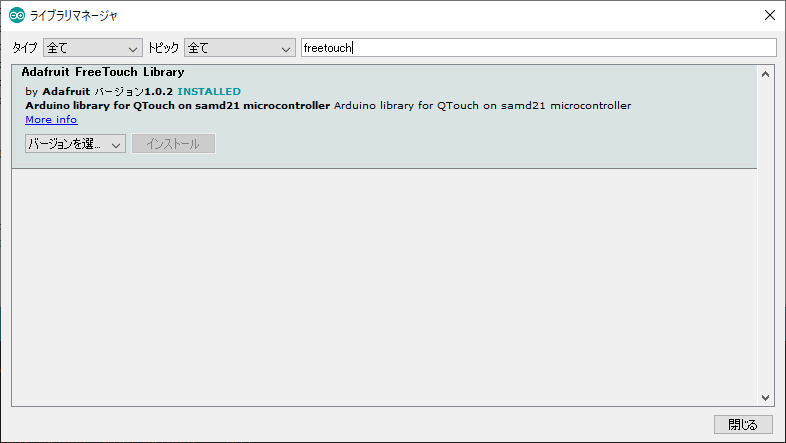Click the search field containing freetouch
The width and height of the screenshot is (786, 443).
click(x=538, y=48)
